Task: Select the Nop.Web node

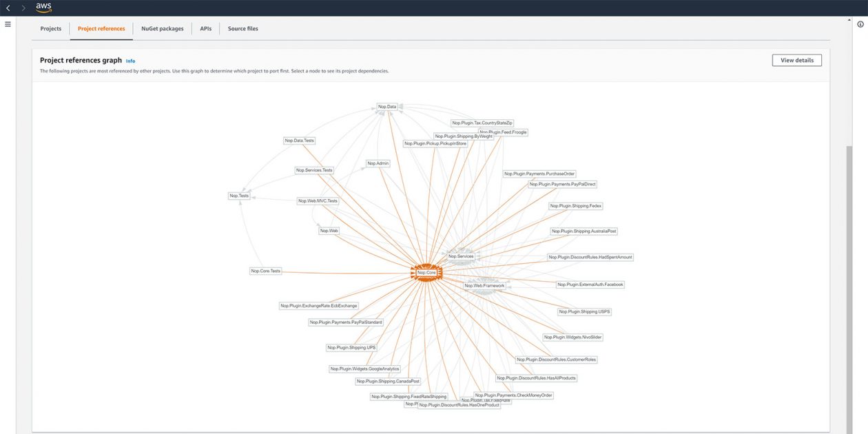Action: click(329, 230)
